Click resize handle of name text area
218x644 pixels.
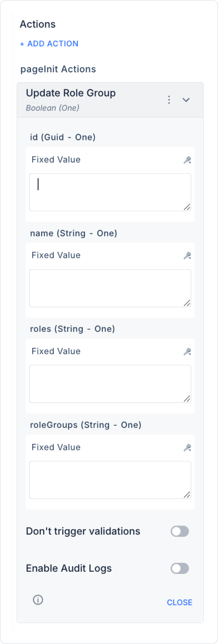tap(187, 303)
